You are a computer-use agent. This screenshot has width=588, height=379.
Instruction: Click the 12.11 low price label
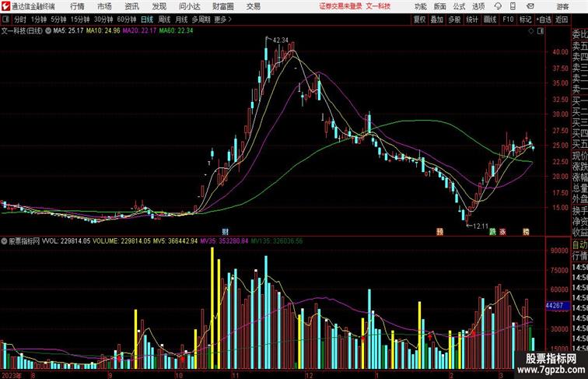(481, 226)
